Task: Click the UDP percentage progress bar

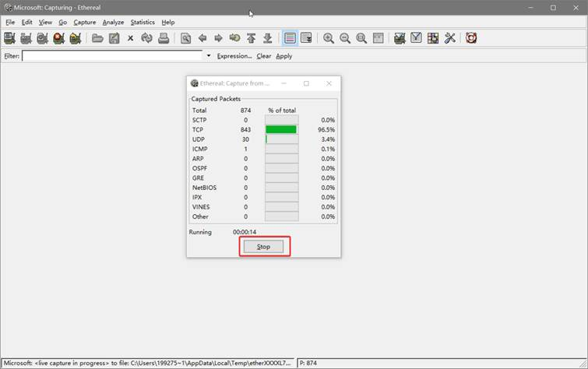Action: (282, 139)
